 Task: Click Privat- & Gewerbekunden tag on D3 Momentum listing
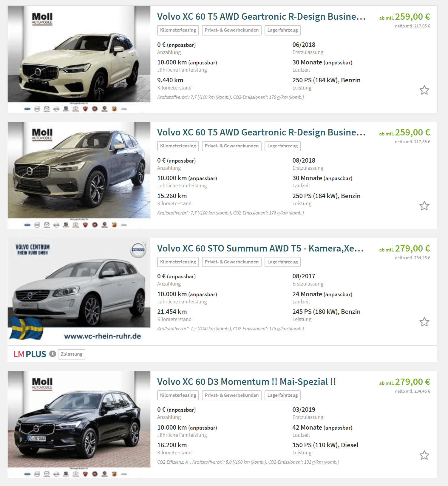(232, 395)
